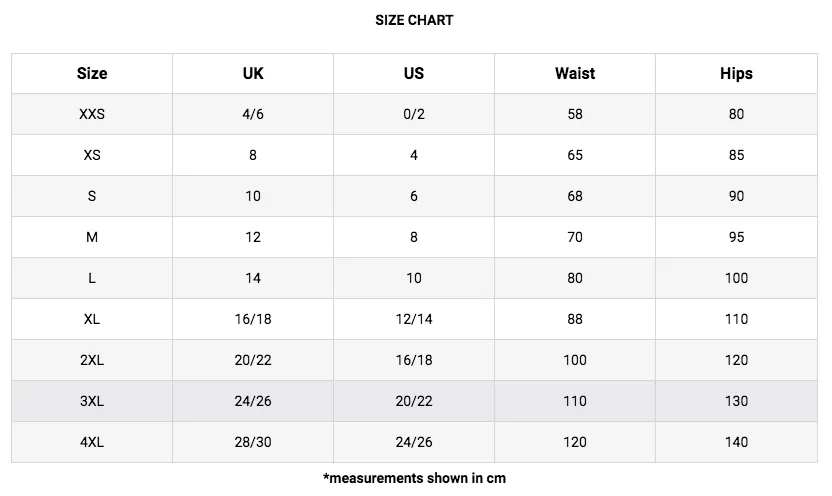Select the measurements shown in cm note

pos(414,478)
